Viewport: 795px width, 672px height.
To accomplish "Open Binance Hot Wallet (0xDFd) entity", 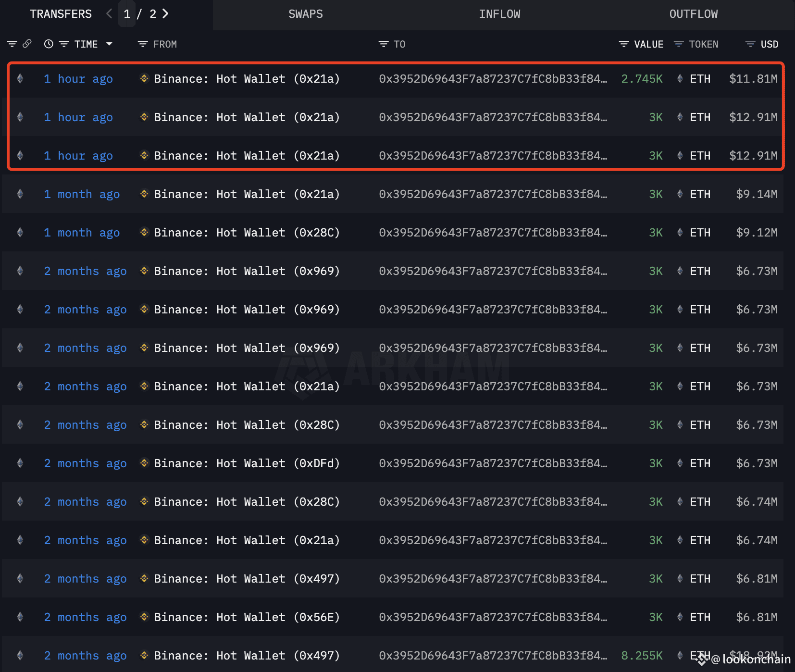I will point(247,463).
